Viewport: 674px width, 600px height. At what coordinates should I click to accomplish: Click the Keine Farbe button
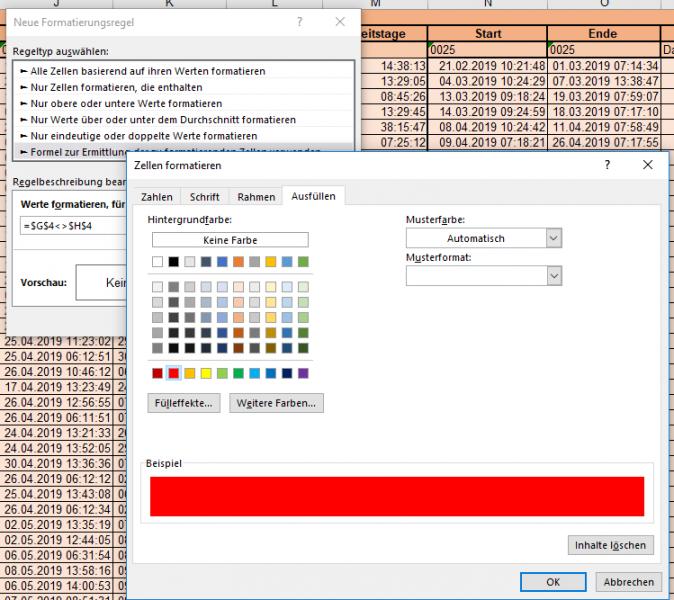point(230,240)
